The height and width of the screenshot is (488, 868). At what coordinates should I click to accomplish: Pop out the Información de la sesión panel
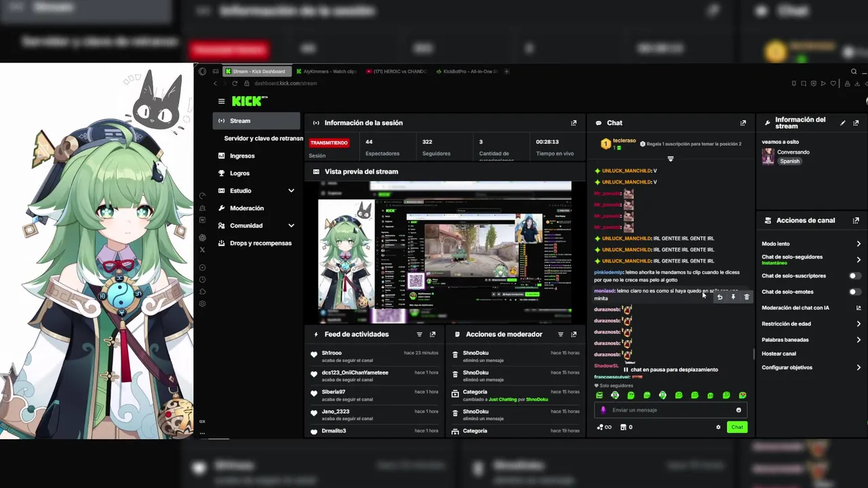coord(574,123)
